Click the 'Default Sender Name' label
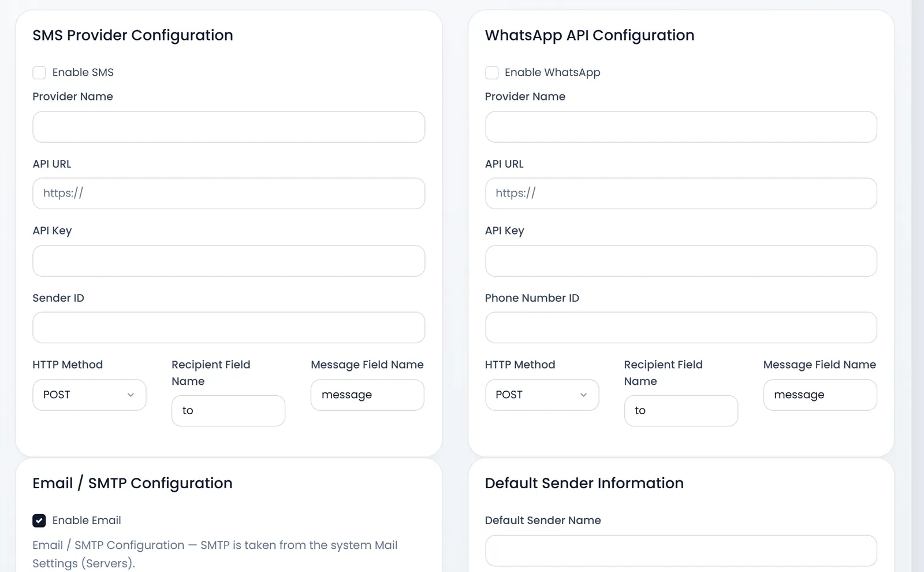This screenshot has height=572, width=924. coord(543,521)
